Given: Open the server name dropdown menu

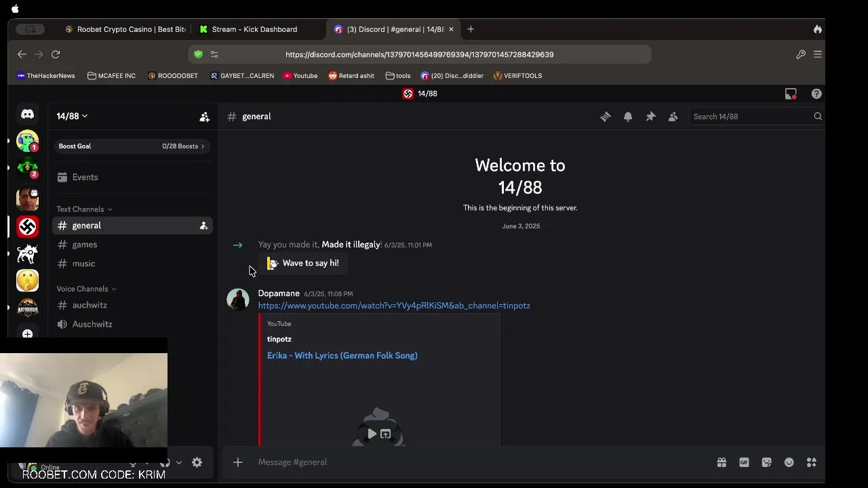Looking at the screenshot, I should 72,116.
